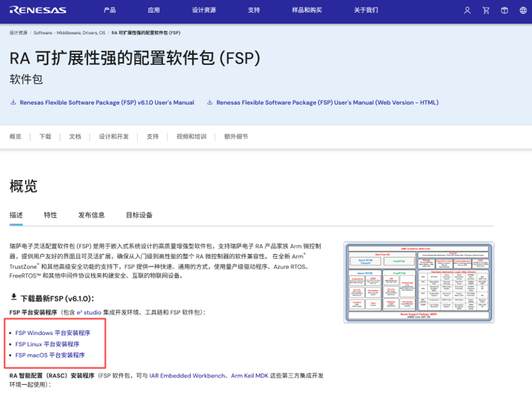Jump to 下载 section anchor

click(45, 136)
